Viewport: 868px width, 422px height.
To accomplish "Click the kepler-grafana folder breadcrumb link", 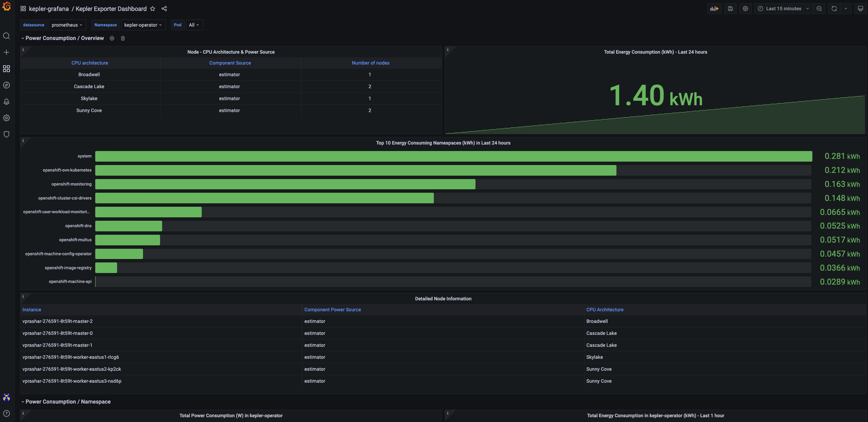I will point(48,9).
